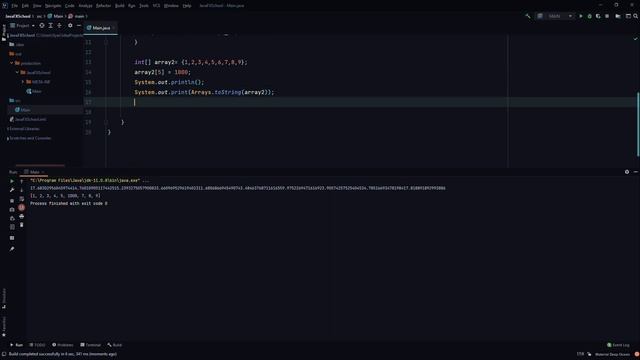Hide the Project panel with the minus icon
Viewport: 640px width, 360px height.
(79, 25)
